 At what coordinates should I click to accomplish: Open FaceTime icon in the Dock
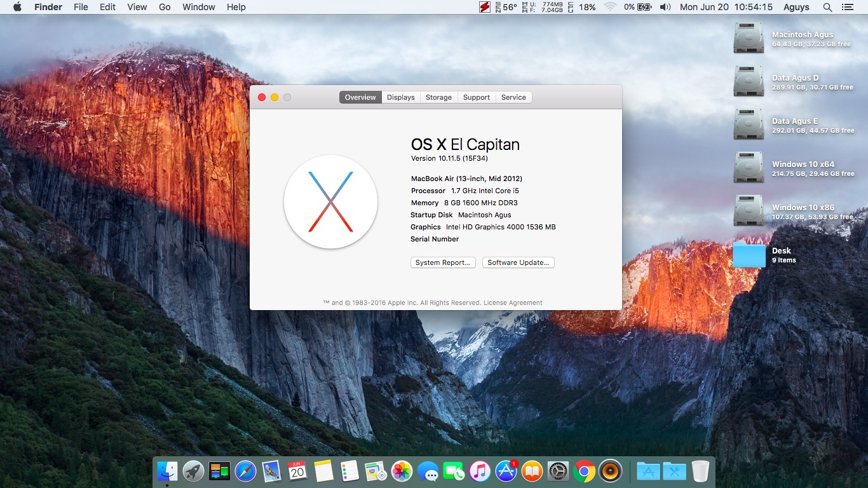[x=454, y=471]
